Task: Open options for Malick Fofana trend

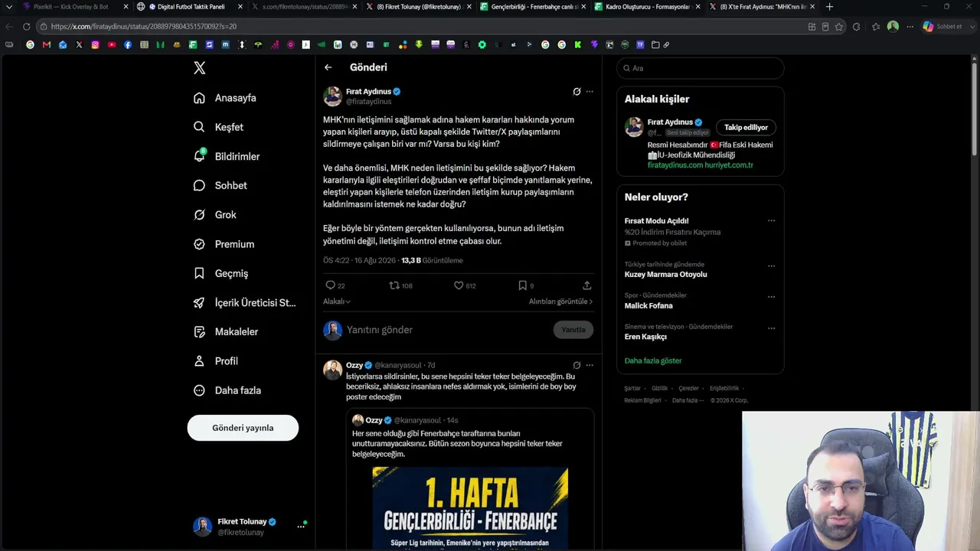Action: click(771, 297)
